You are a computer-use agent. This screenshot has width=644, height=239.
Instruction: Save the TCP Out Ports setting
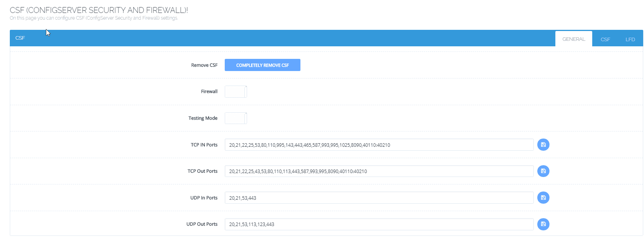(543, 171)
